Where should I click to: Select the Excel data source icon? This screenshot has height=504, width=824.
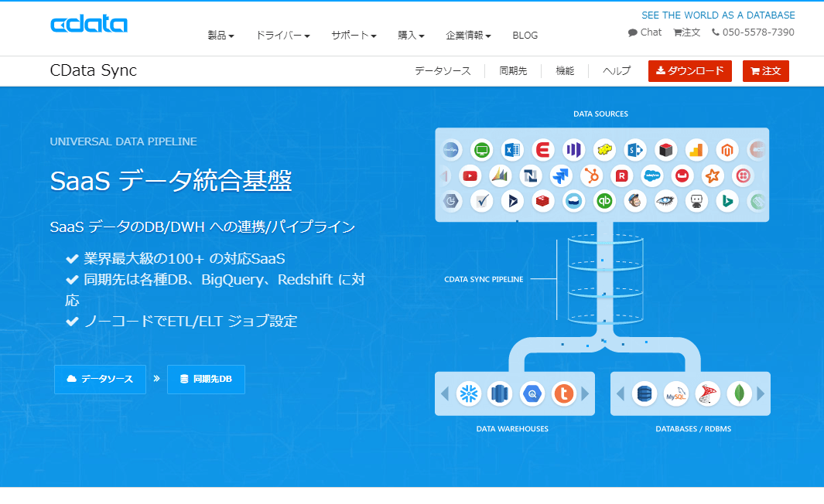512,150
